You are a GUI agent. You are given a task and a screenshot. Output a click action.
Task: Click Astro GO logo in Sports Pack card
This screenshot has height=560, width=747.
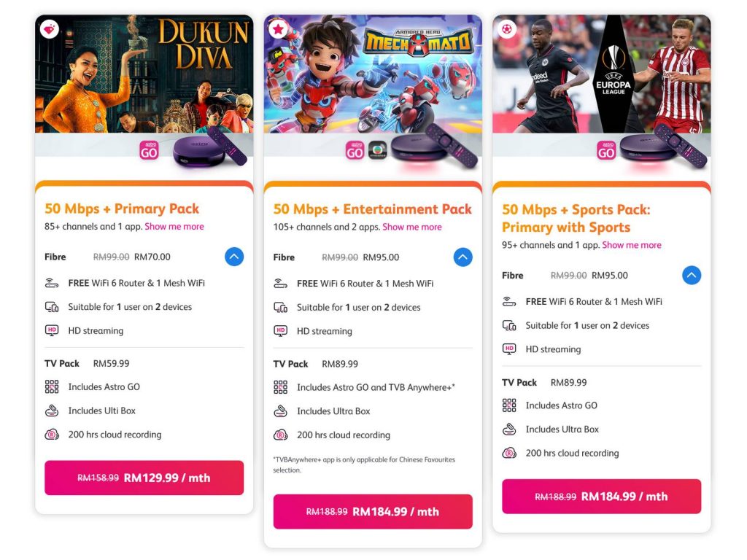coord(606,150)
